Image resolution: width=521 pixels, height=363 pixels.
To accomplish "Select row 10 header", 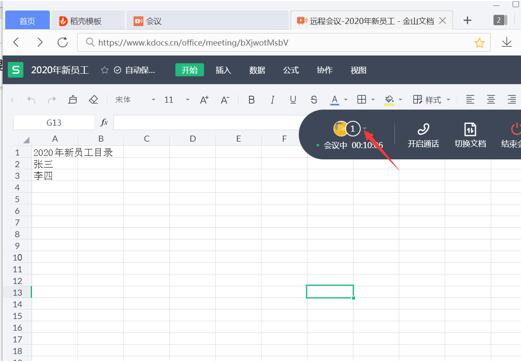I will pyautogui.click(x=18, y=257).
